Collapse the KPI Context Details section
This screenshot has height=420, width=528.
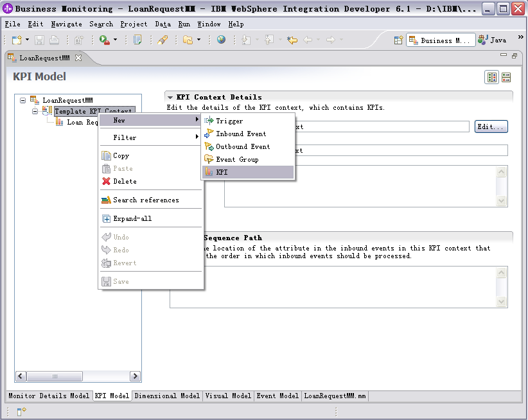[x=170, y=97]
